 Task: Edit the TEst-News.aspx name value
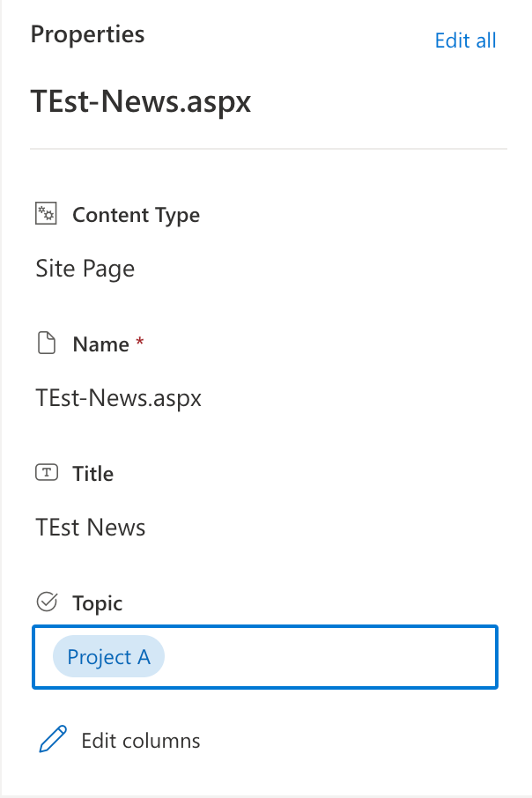click(119, 398)
